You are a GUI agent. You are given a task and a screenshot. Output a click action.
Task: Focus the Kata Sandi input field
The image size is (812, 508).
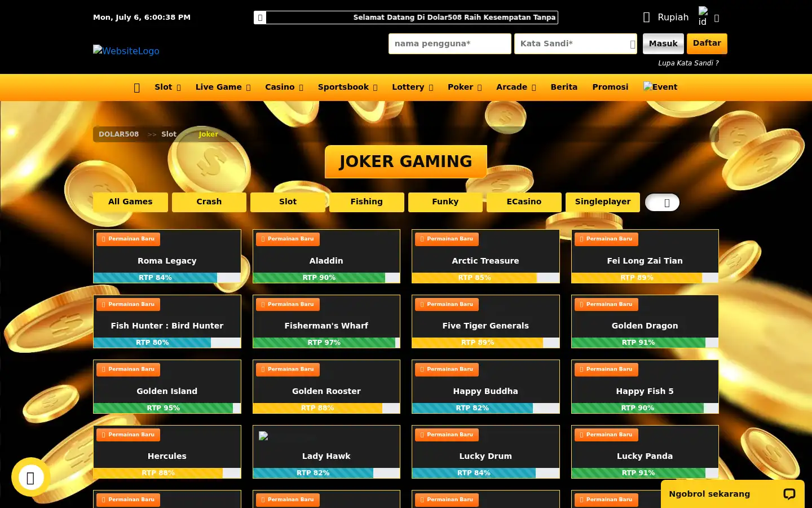pyautogui.click(x=576, y=44)
